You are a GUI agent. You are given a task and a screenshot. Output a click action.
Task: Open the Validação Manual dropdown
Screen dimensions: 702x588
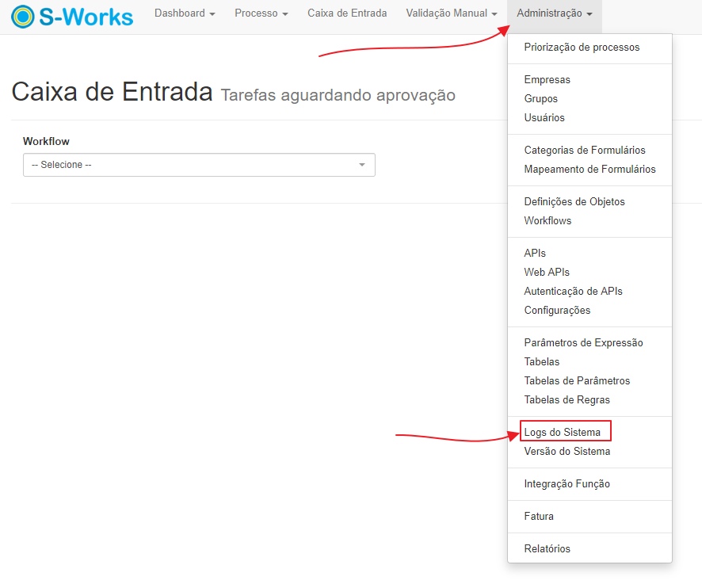[452, 13]
